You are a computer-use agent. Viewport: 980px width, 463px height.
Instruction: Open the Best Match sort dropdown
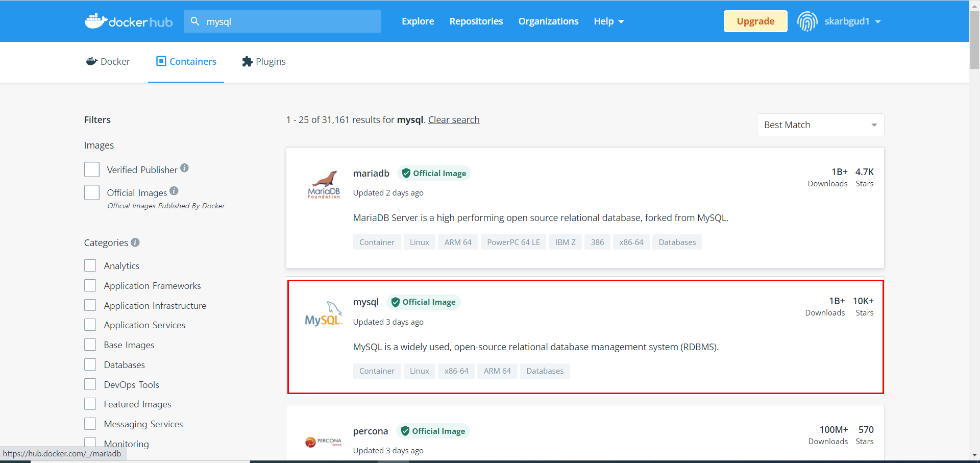tap(820, 125)
